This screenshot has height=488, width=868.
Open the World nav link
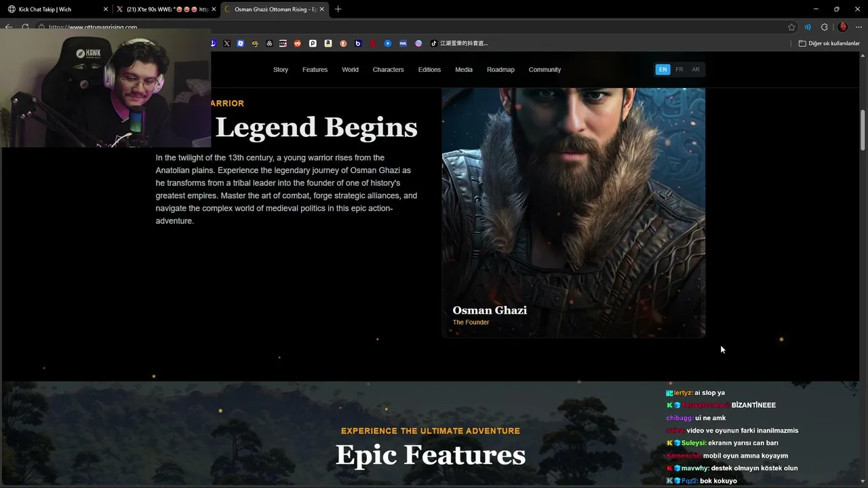pyautogui.click(x=350, y=70)
